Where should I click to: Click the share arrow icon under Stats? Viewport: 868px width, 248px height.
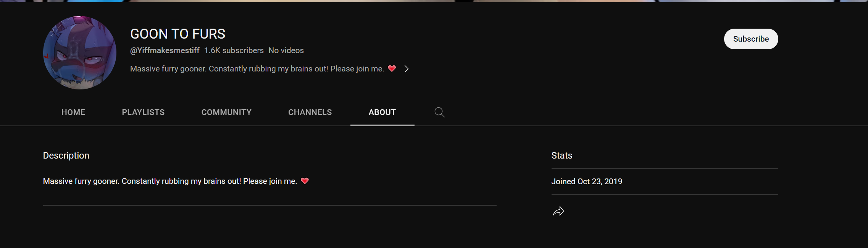558,211
